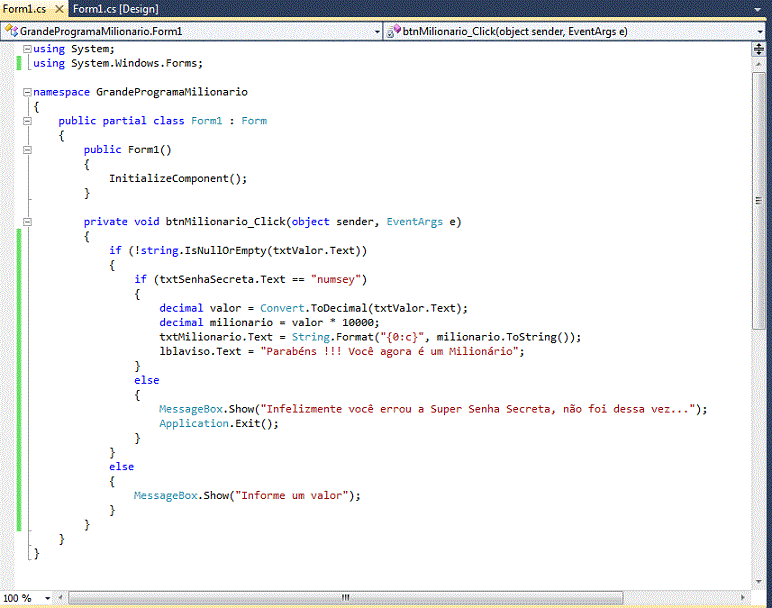Click the base class name Form
Screen dimensions: 772x608
click(254, 121)
